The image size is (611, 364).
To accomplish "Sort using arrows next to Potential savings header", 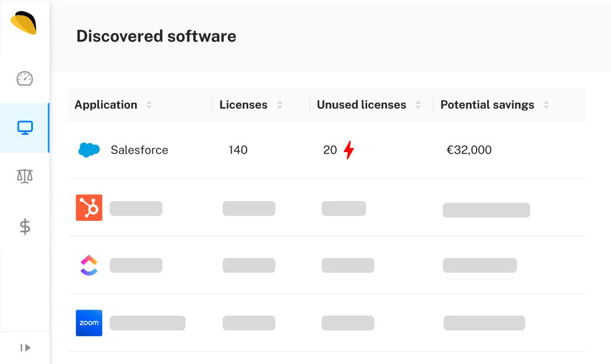I will coord(546,105).
